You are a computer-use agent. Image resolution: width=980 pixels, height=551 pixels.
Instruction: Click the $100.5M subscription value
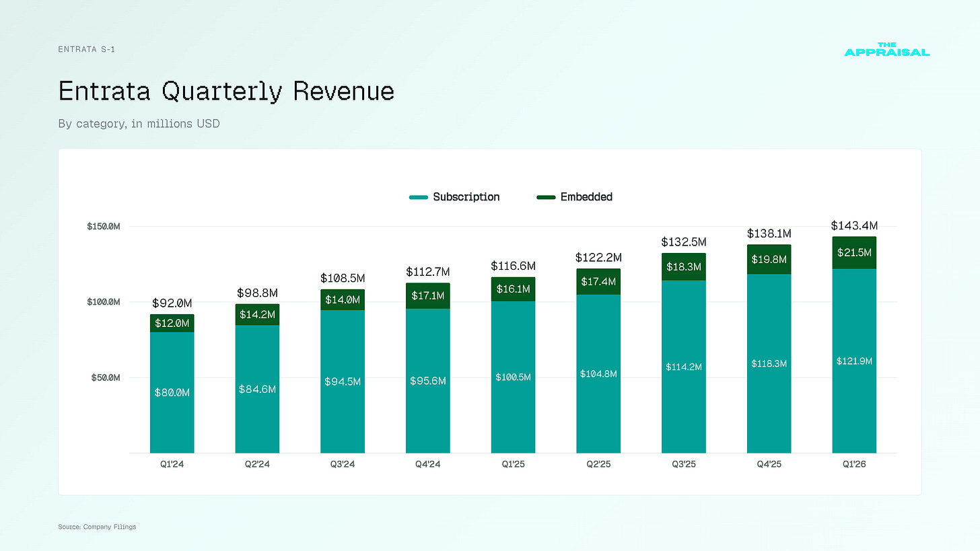[x=513, y=377]
